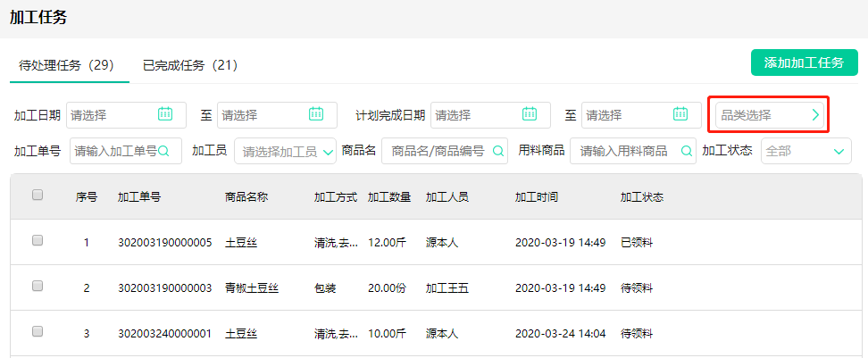Click the 添加加工任务 button
Image resolution: width=868 pixels, height=358 pixels.
click(x=805, y=62)
